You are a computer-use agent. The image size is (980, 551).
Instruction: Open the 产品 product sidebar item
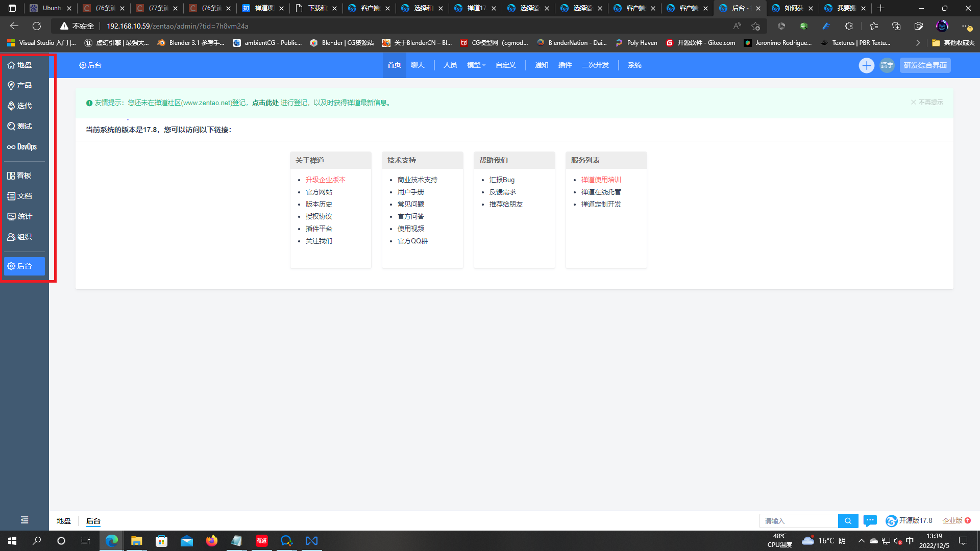coord(20,85)
